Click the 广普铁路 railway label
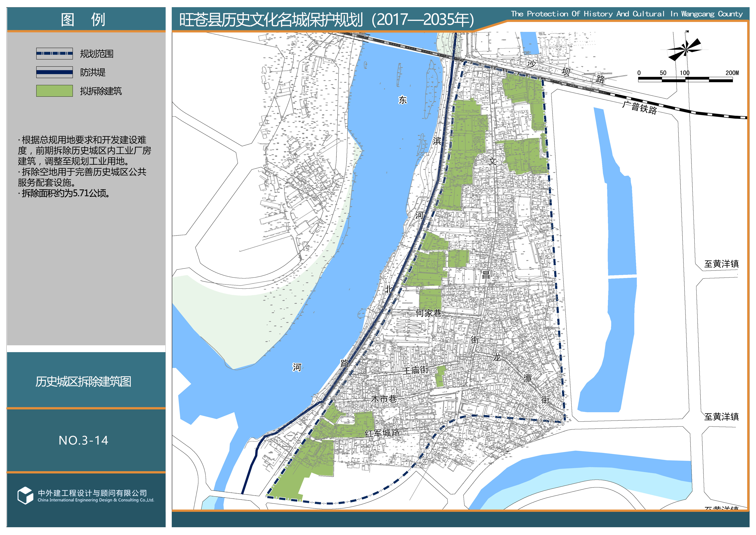Image resolution: width=756 pixels, height=535 pixels. click(x=639, y=108)
